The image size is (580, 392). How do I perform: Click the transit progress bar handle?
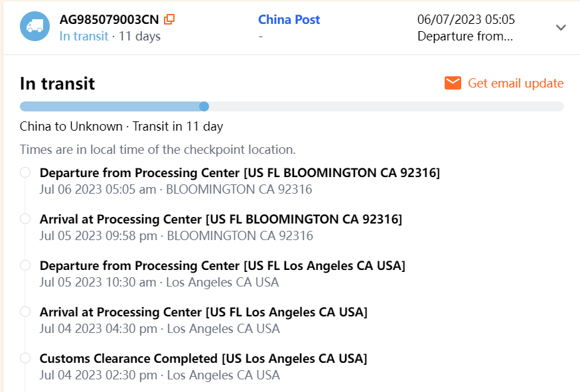tap(204, 106)
